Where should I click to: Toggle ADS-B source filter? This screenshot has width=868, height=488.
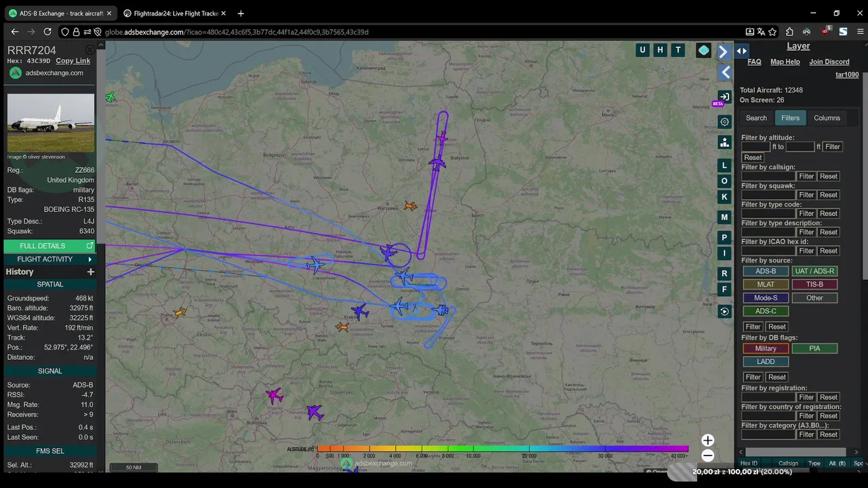[x=766, y=271]
